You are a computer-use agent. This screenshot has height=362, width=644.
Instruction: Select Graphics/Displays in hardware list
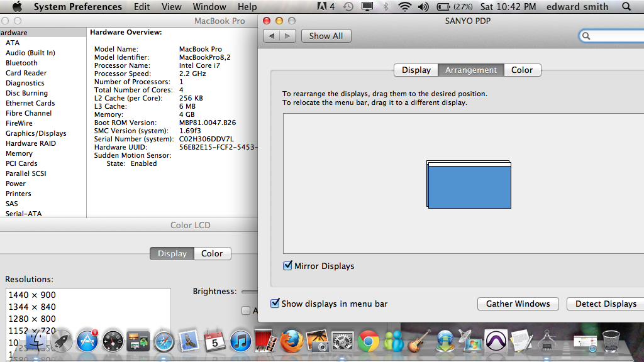(36, 133)
